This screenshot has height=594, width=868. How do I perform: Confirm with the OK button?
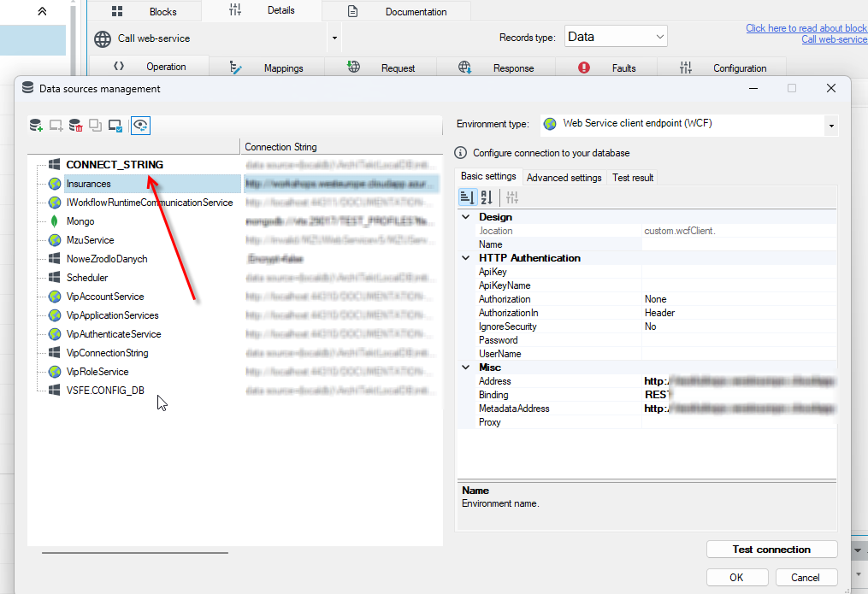[737, 578]
